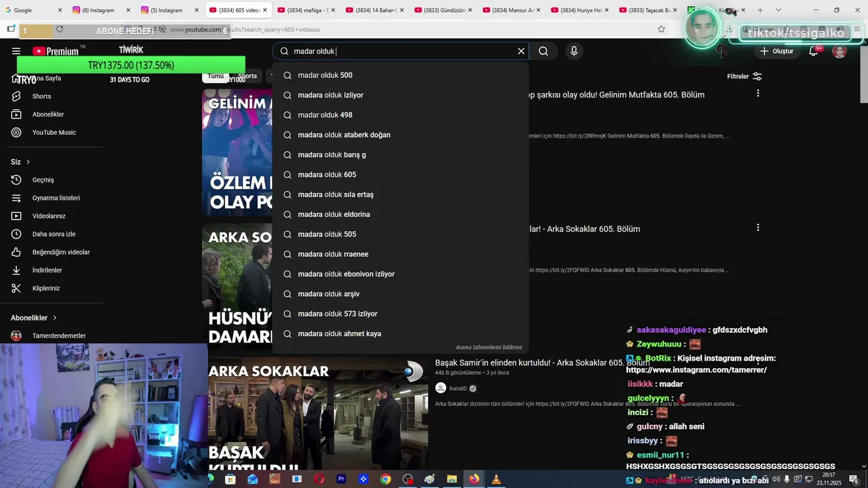Select suggestion 'madara olduk 605'
The image size is (868, 488).
tap(400, 175)
